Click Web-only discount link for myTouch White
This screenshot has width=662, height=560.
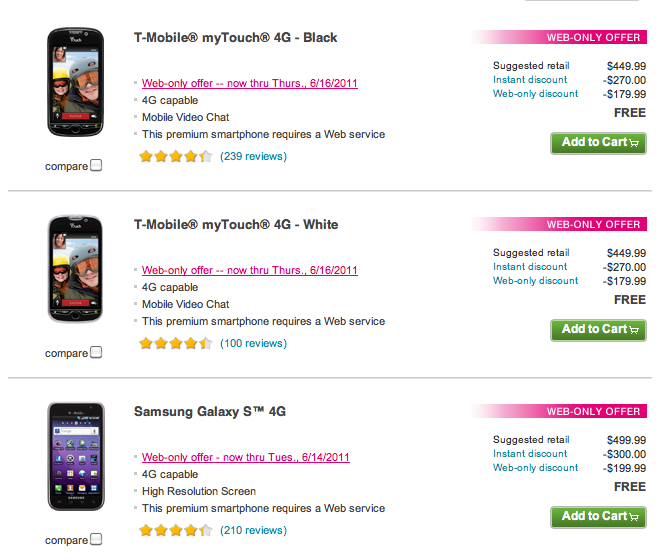[535, 281]
